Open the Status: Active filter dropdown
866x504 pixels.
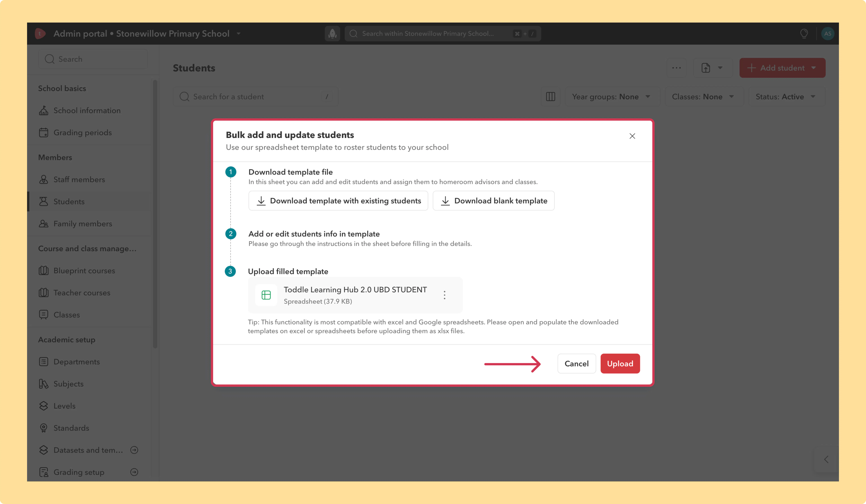pyautogui.click(x=787, y=97)
